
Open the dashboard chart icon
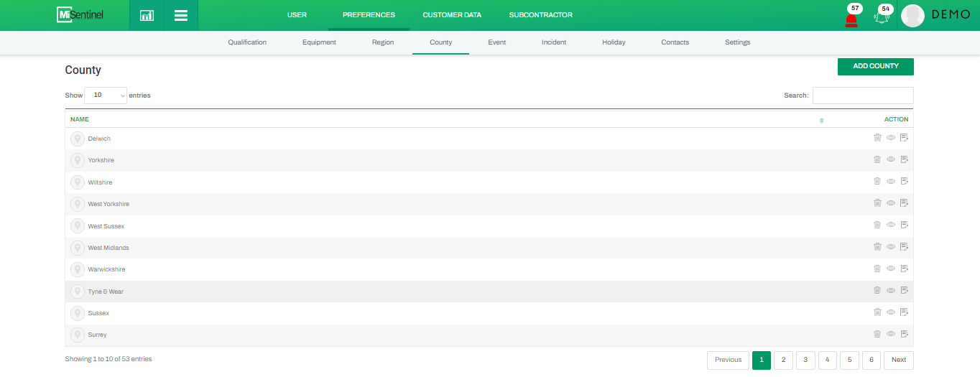point(147,15)
